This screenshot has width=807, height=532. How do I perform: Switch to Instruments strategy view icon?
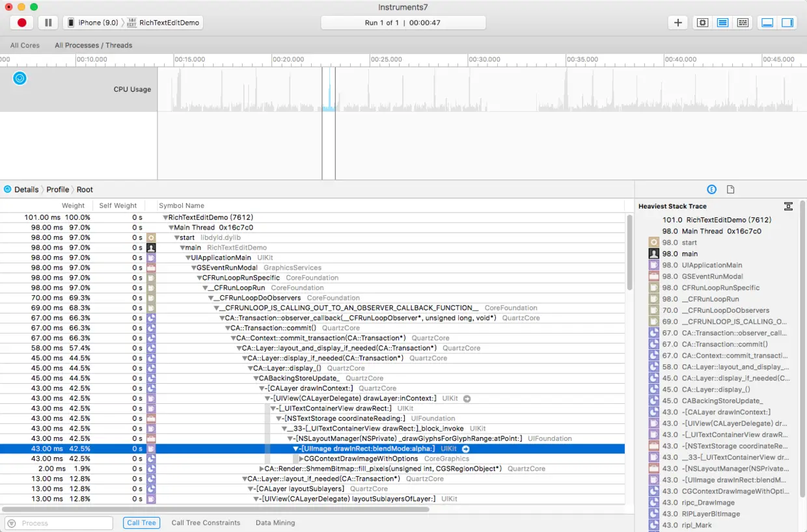coord(722,23)
